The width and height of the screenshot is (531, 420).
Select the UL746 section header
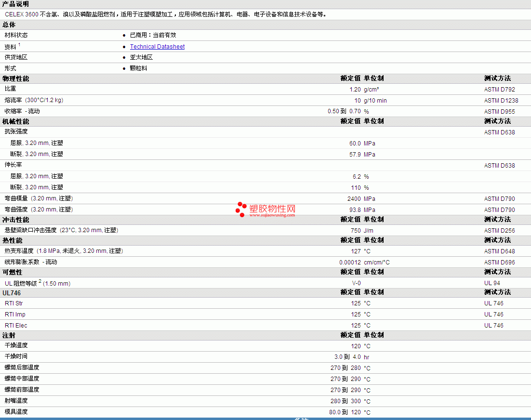click(12, 293)
